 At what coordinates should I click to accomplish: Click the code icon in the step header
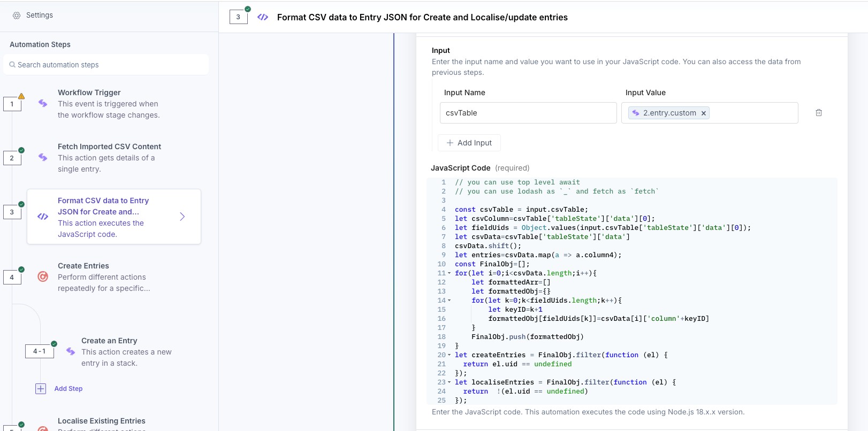coord(263,17)
